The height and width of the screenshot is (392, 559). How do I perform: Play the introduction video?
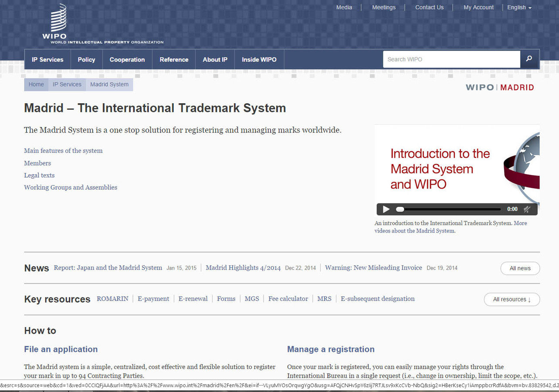click(x=386, y=210)
